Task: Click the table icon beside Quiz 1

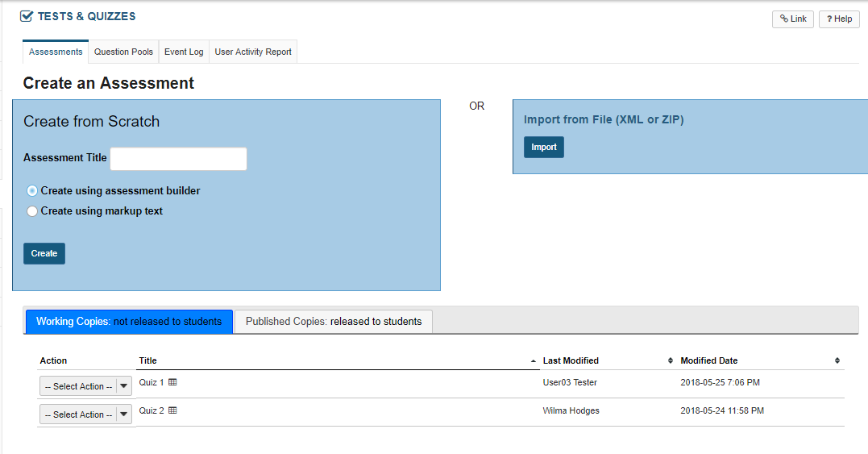Action: click(x=172, y=382)
